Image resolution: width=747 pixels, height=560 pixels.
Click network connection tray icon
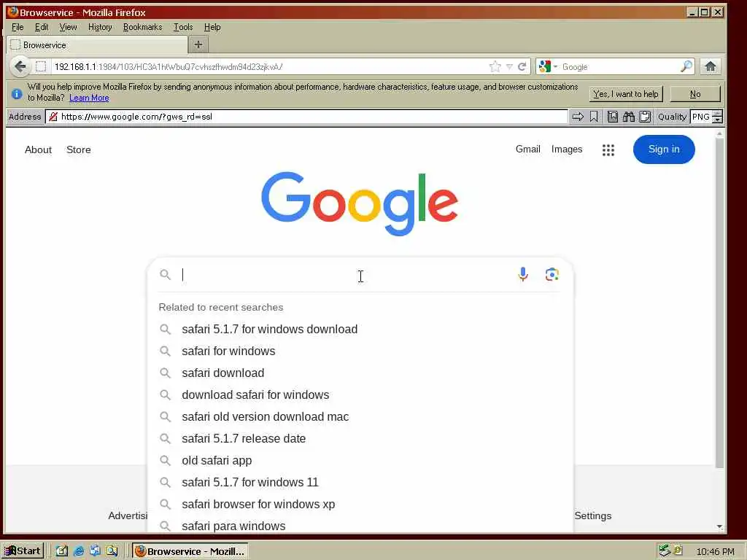pos(664,551)
